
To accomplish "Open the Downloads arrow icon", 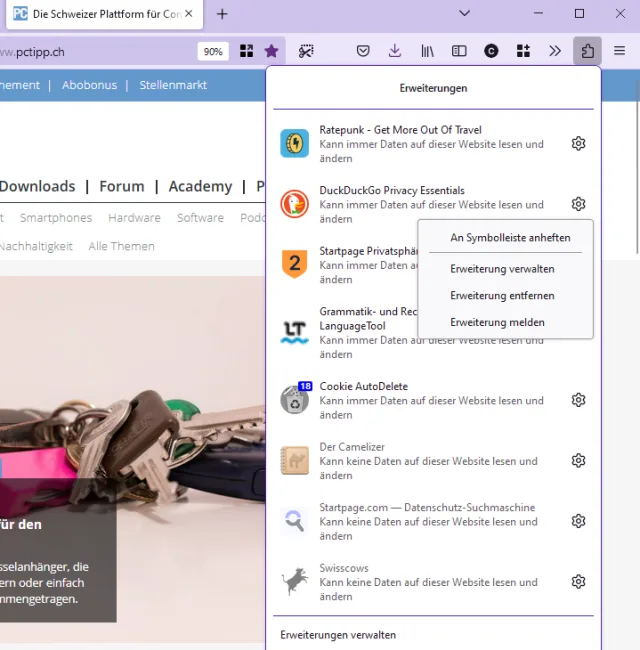I will click(395, 51).
